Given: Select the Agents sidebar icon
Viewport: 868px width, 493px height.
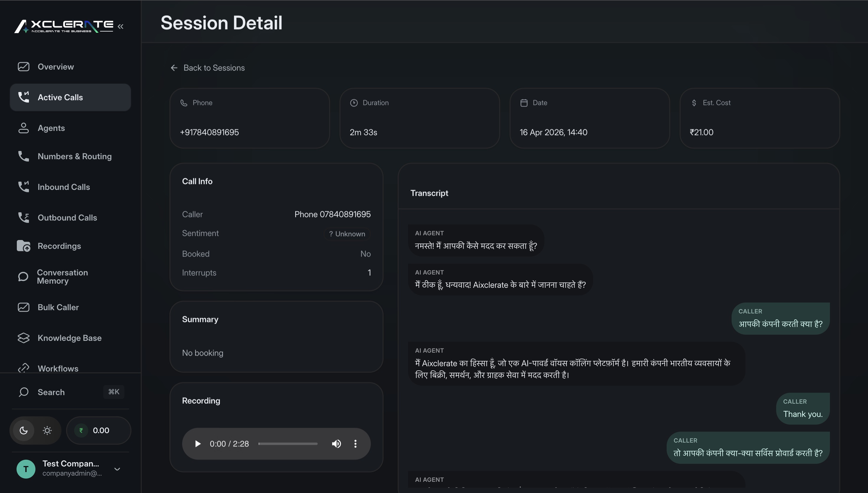Looking at the screenshot, I should (23, 128).
